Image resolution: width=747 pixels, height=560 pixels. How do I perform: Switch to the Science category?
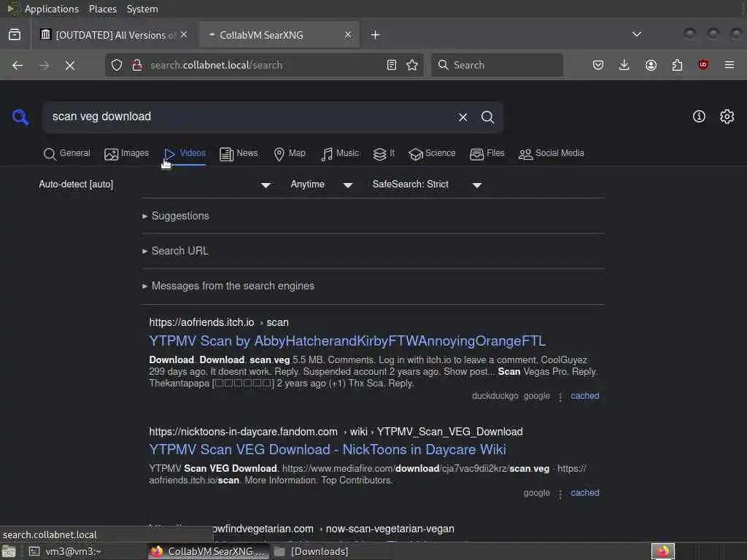coord(432,153)
